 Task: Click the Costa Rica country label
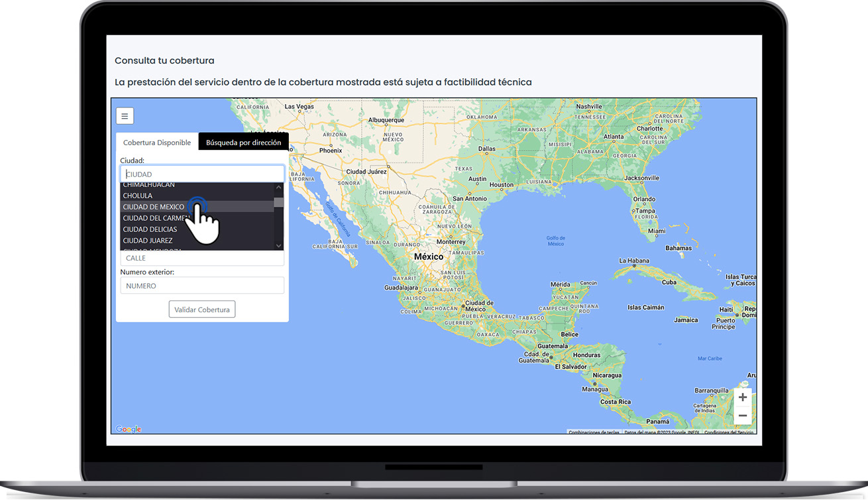coord(616,402)
